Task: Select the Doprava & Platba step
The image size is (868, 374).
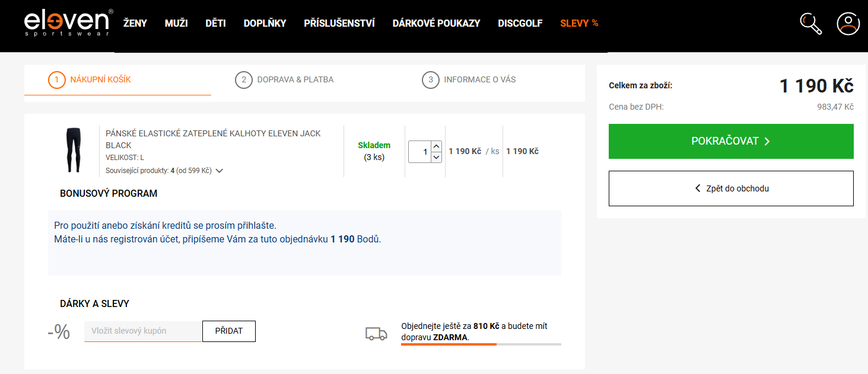Action: 284,79
